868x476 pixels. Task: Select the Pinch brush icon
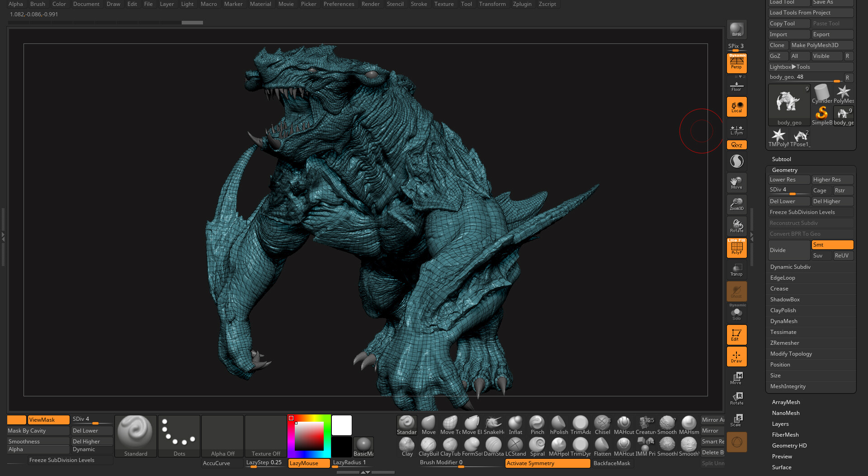537,425
